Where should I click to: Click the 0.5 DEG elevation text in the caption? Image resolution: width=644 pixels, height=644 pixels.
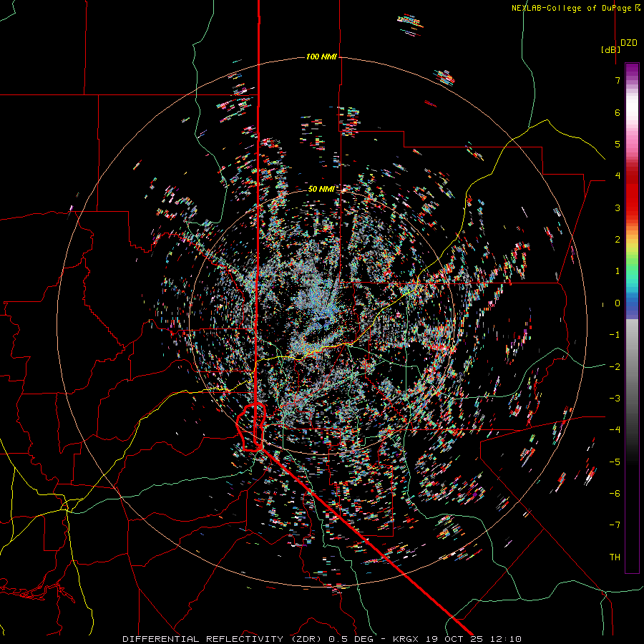[351, 639]
